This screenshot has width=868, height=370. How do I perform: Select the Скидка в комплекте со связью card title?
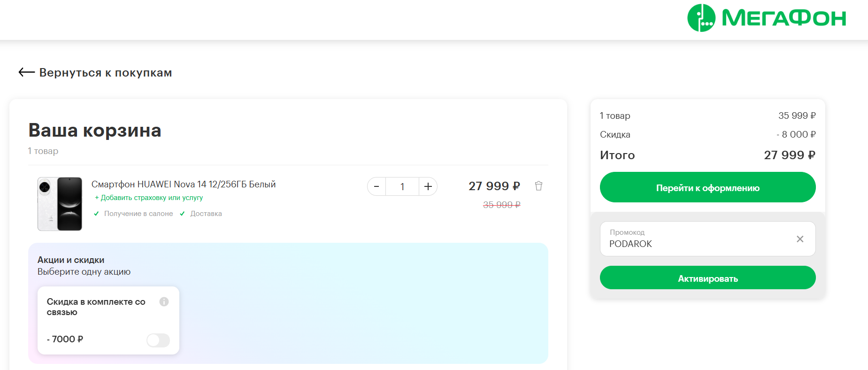(96, 307)
